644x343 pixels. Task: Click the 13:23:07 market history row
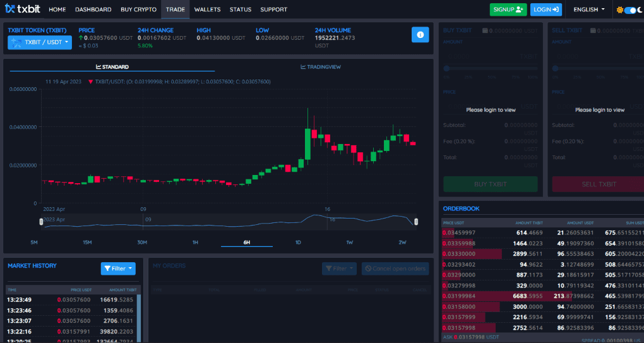71,321
